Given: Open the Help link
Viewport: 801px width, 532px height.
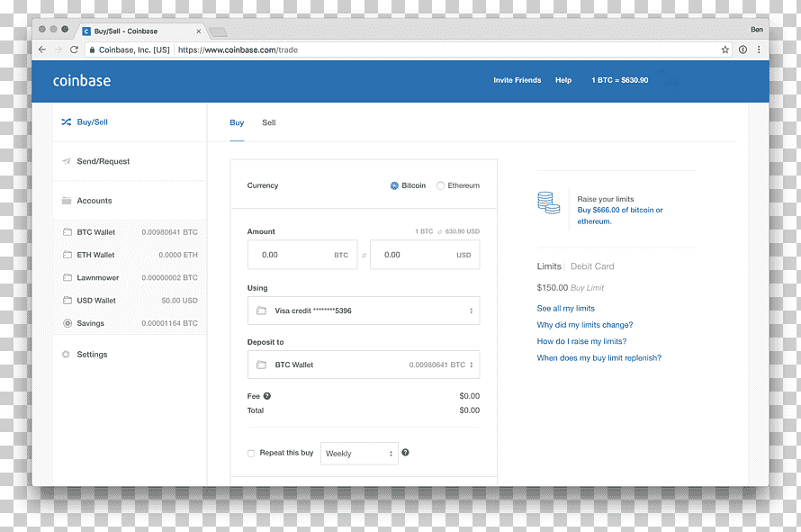Looking at the screenshot, I should click(x=563, y=80).
